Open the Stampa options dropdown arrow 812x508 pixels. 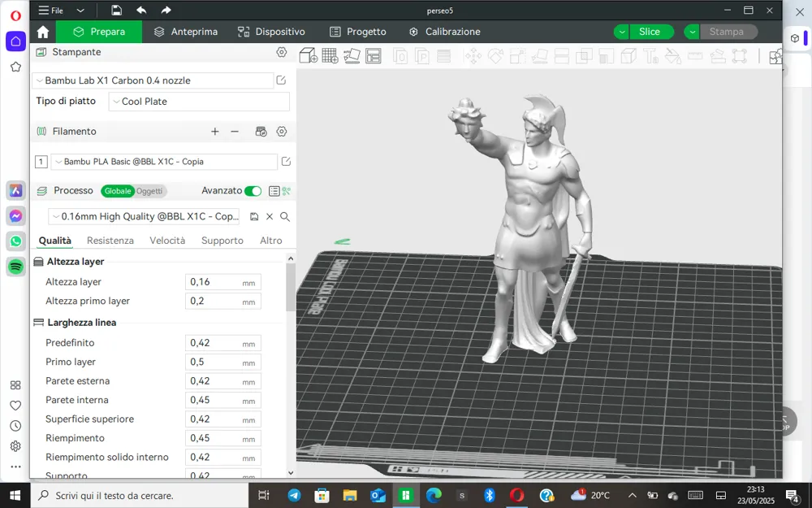[x=692, y=32]
